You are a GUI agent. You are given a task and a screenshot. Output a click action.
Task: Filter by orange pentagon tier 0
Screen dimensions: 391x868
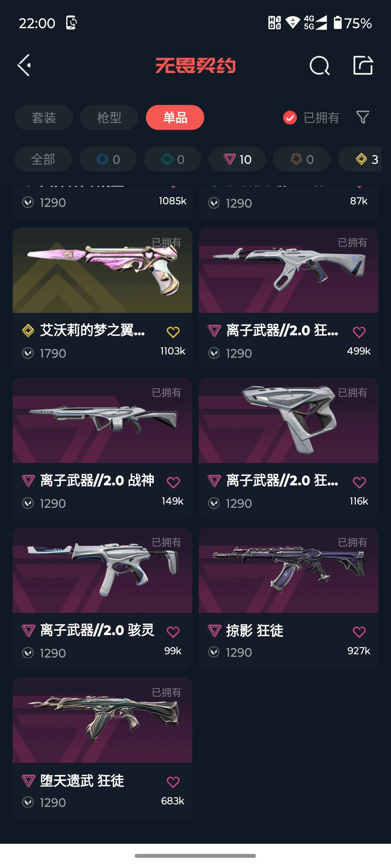(x=302, y=159)
